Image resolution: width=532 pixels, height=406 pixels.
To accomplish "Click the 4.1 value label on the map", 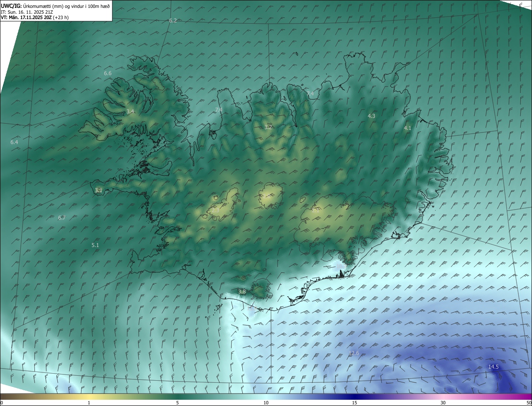I will [408, 128].
